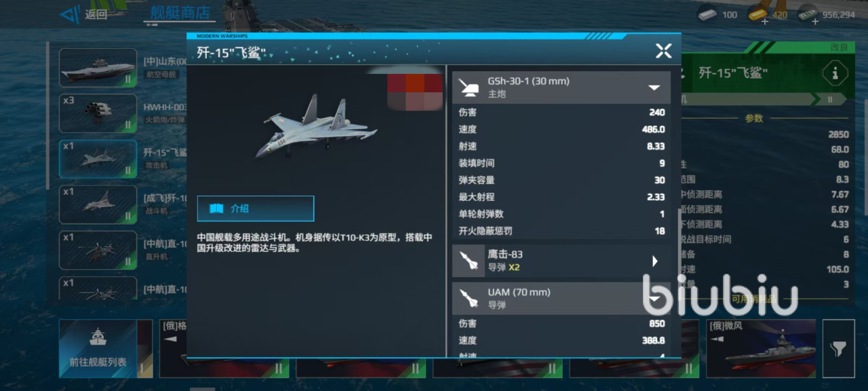Viewport: 868px width, 391px height.
Task: Open the 舰艇商店 tab
Action: (179, 13)
